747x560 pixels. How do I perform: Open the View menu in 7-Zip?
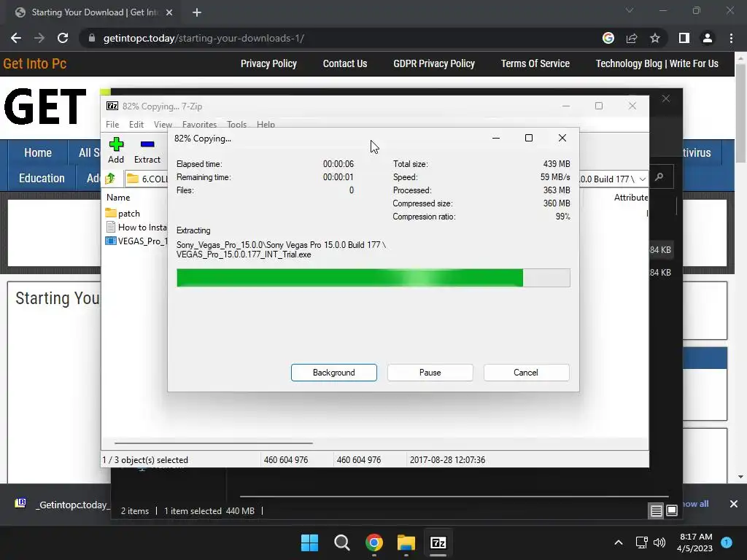click(163, 124)
